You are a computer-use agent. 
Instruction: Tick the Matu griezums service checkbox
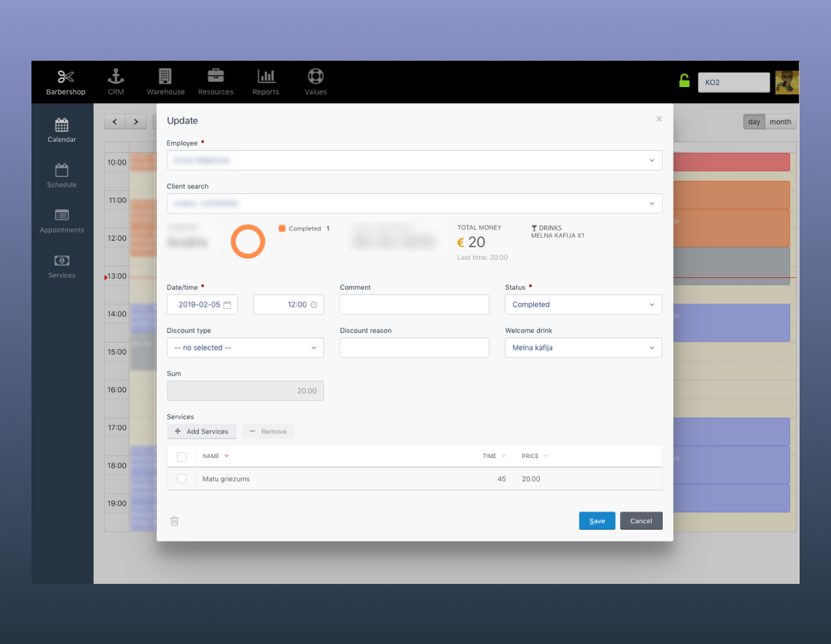click(181, 479)
